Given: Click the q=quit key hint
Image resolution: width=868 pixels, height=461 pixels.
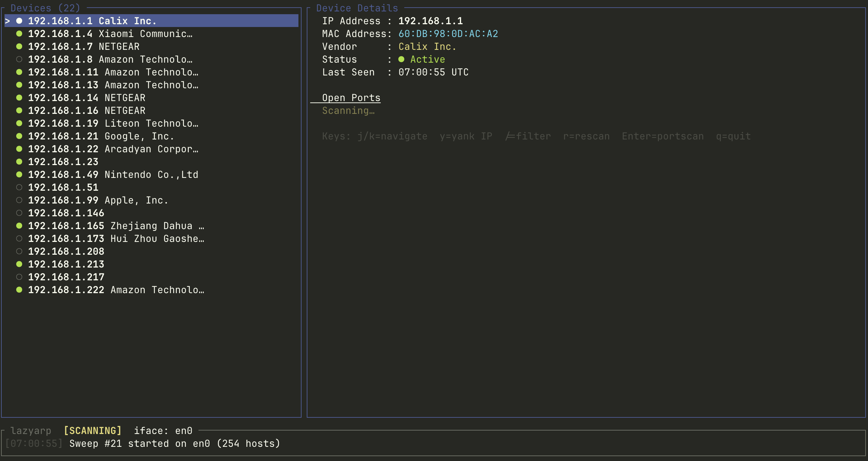Looking at the screenshot, I should 733,136.
